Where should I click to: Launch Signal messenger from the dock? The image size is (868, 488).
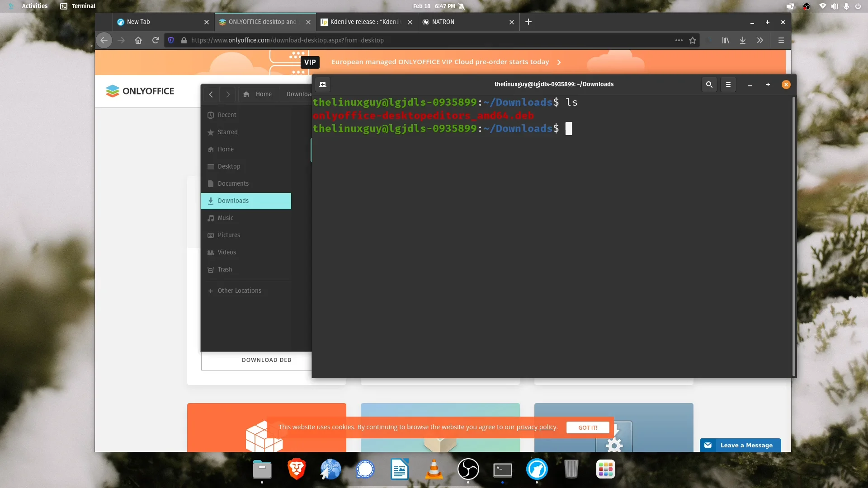pos(365,469)
